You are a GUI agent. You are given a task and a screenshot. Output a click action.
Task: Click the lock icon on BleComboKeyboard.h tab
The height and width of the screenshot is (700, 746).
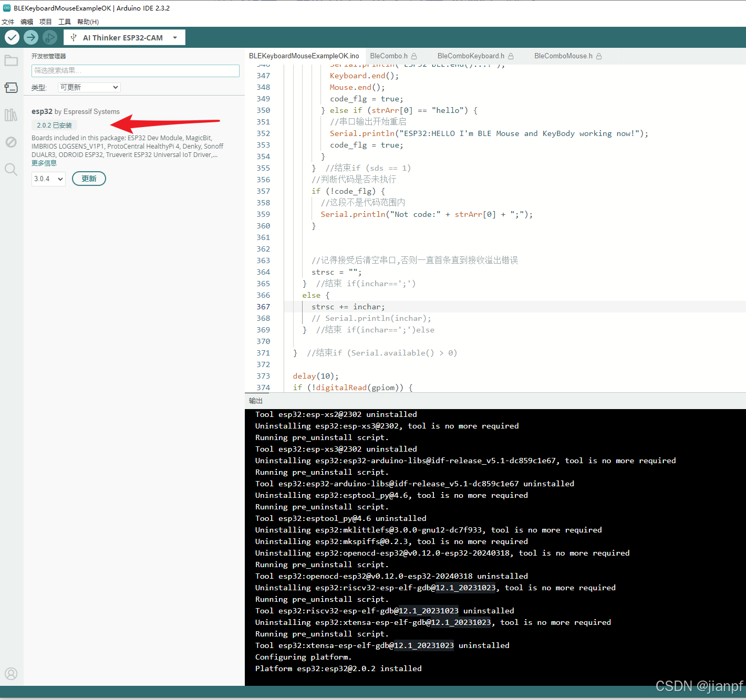point(511,56)
